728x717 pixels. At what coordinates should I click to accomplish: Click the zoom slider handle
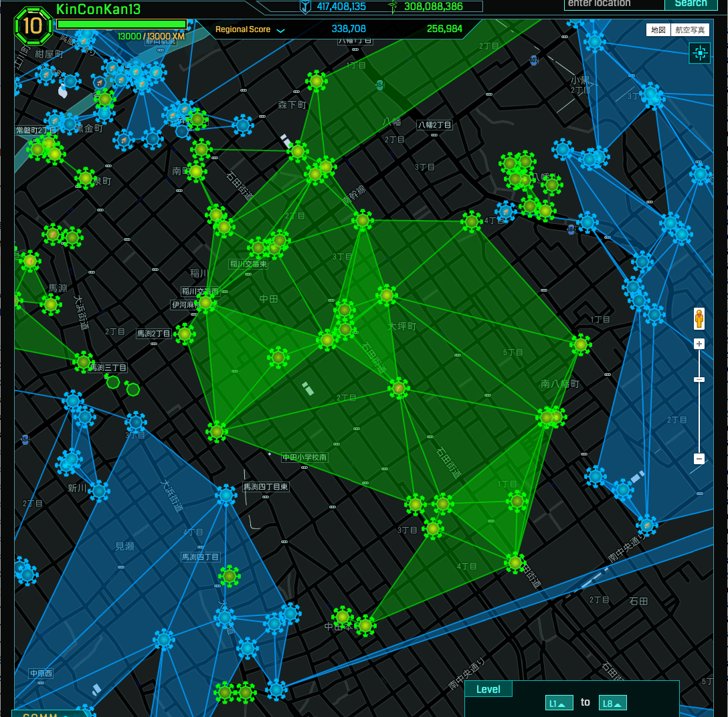699,380
